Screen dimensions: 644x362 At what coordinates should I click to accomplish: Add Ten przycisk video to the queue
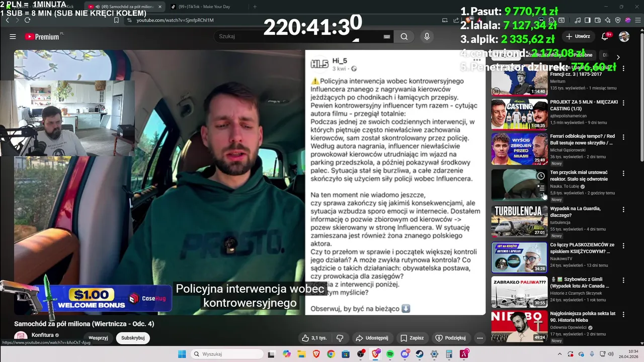(x=541, y=187)
